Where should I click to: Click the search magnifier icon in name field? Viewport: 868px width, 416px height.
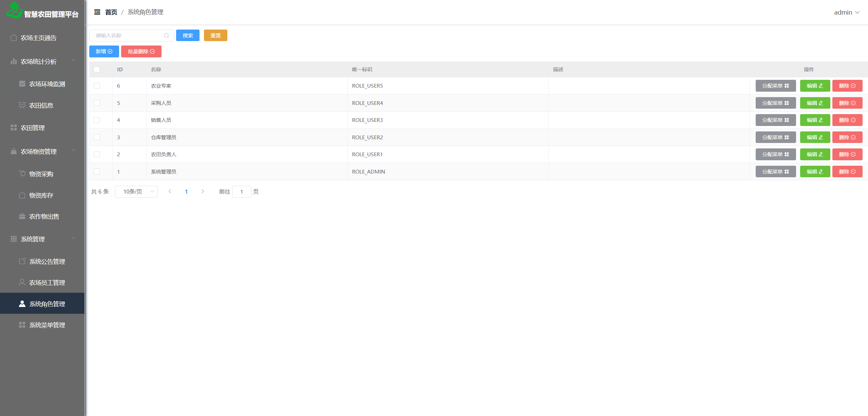pos(166,35)
